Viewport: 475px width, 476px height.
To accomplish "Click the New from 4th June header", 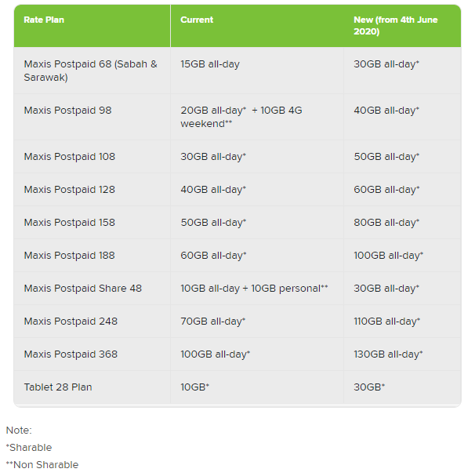I will pyautogui.click(x=395, y=25).
